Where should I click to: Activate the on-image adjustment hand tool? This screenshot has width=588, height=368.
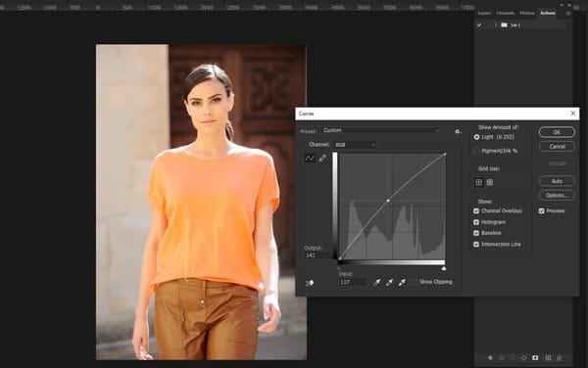point(310,283)
